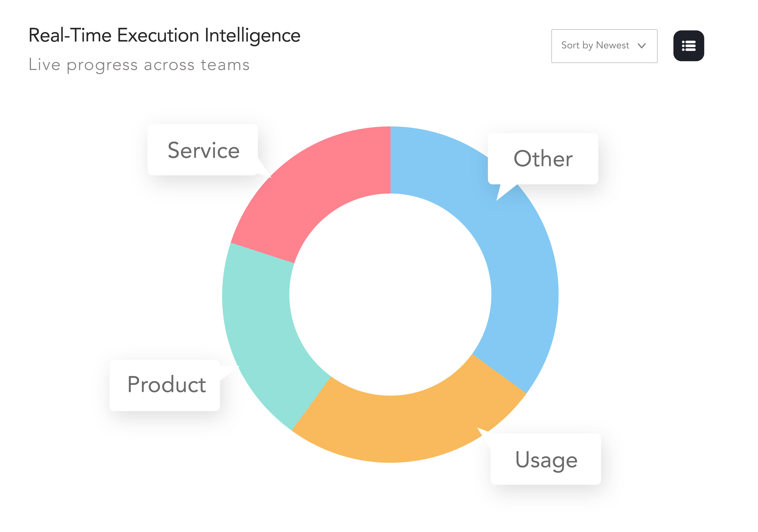Click the Live progress across teams subtitle

click(x=139, y=65)
